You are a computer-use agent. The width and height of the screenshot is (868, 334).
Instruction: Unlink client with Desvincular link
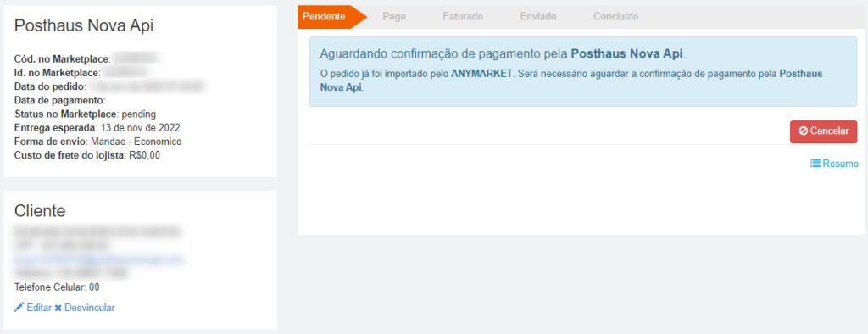click(x=85, y=308)
